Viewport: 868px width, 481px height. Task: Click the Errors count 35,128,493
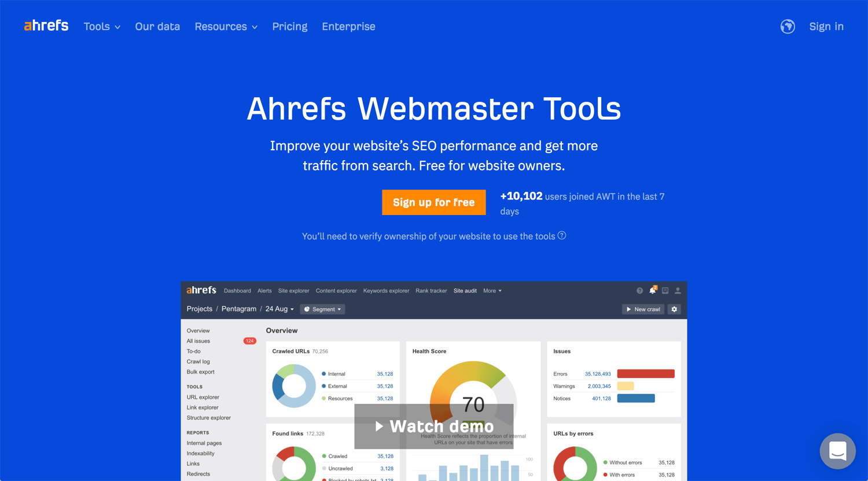[x=598, y=374]
